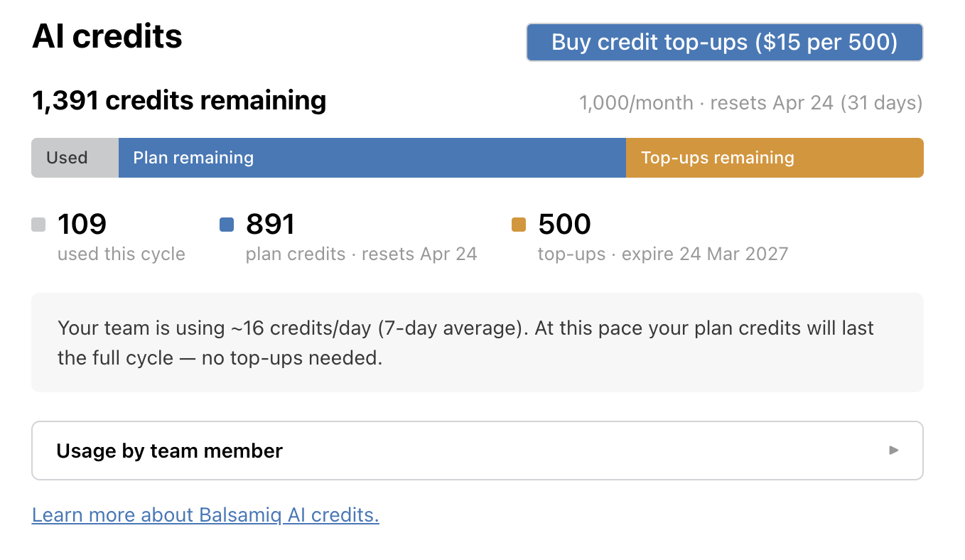Click the gray legend swatch beside 109
Image resolution: width=965 pixels, height=560 pixels.
tap(39, 225)
